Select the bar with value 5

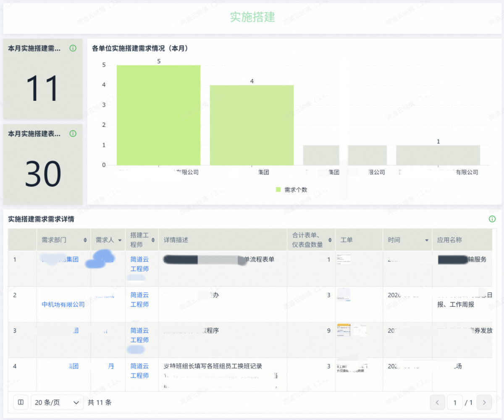coord(159,115)
